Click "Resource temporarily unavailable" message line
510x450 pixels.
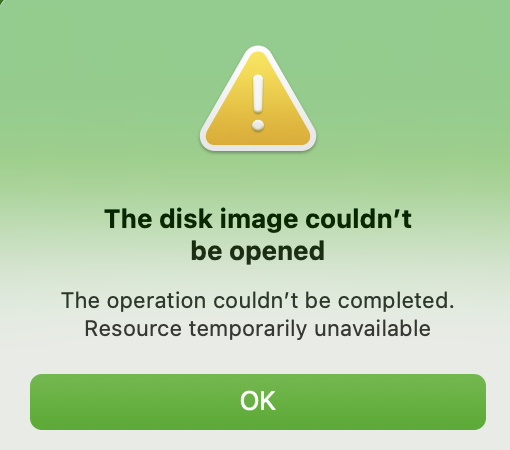[x=258, y=329]
